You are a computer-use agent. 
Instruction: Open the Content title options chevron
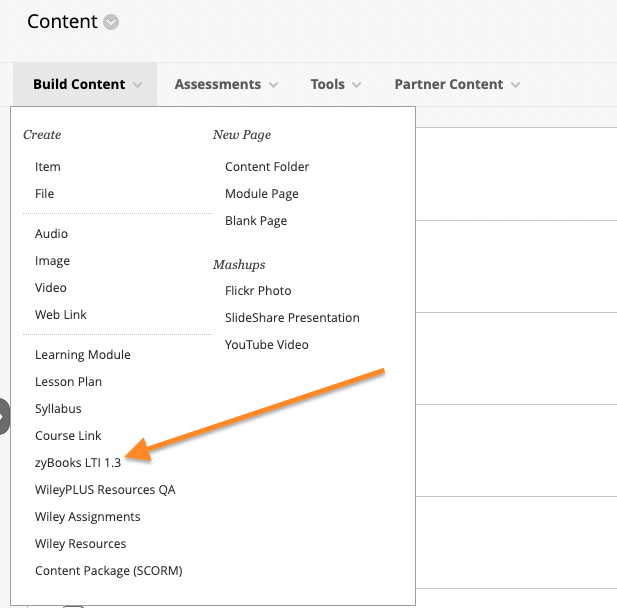point(111,22)
